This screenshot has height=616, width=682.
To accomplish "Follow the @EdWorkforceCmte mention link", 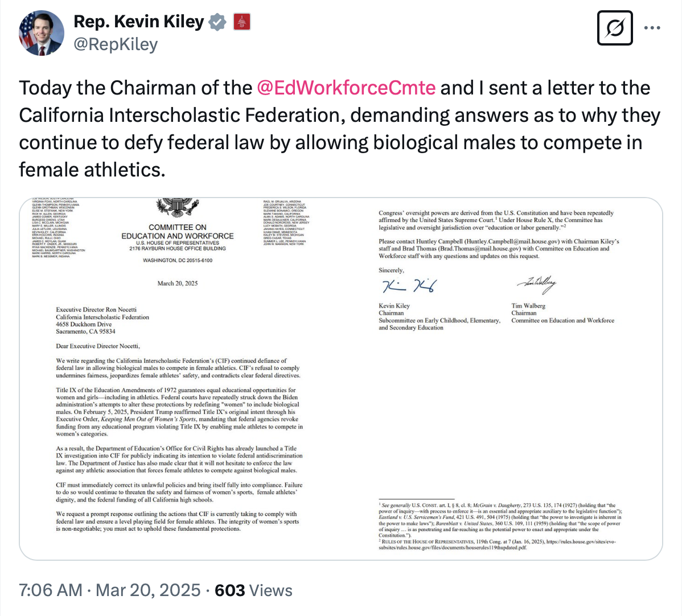I will (x=346, y=88).
